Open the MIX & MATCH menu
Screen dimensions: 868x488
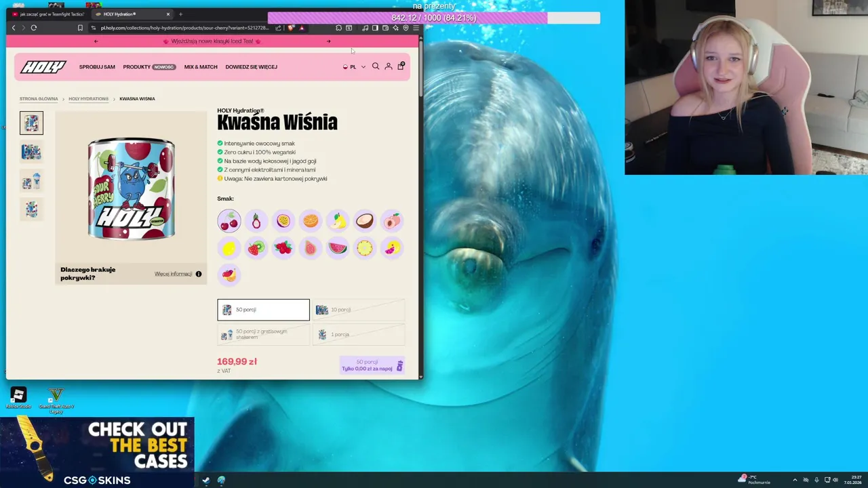coord(201,67)
